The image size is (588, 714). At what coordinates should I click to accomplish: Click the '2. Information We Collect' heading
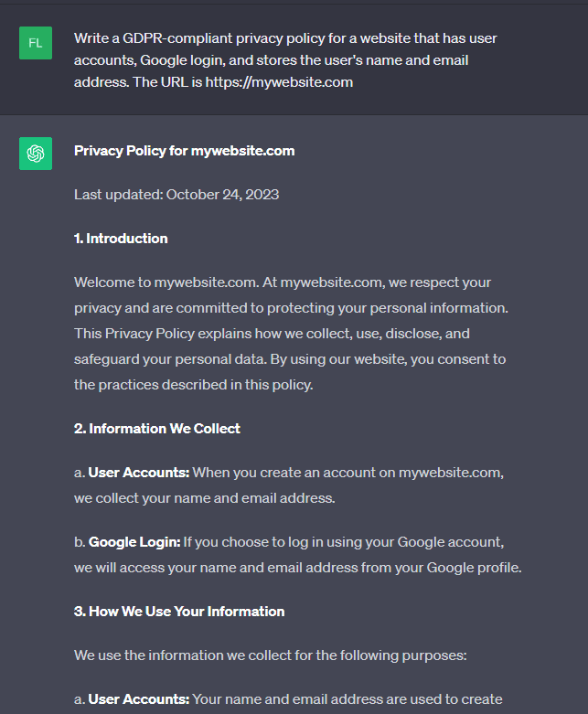coord(157,429)
